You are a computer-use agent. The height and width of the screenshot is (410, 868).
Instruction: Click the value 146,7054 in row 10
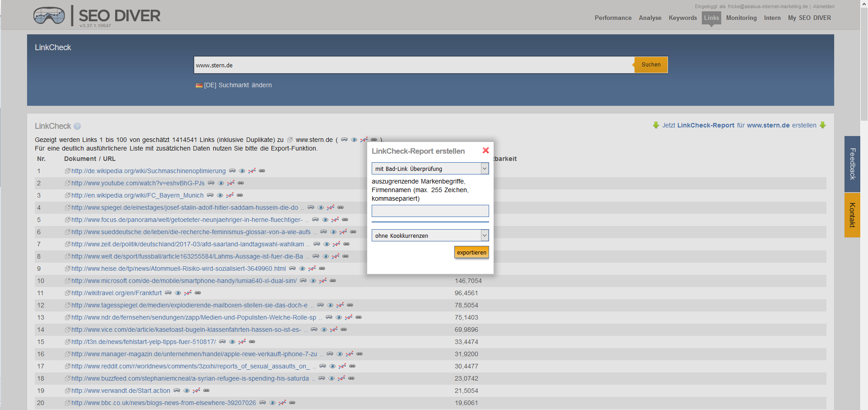468,281
